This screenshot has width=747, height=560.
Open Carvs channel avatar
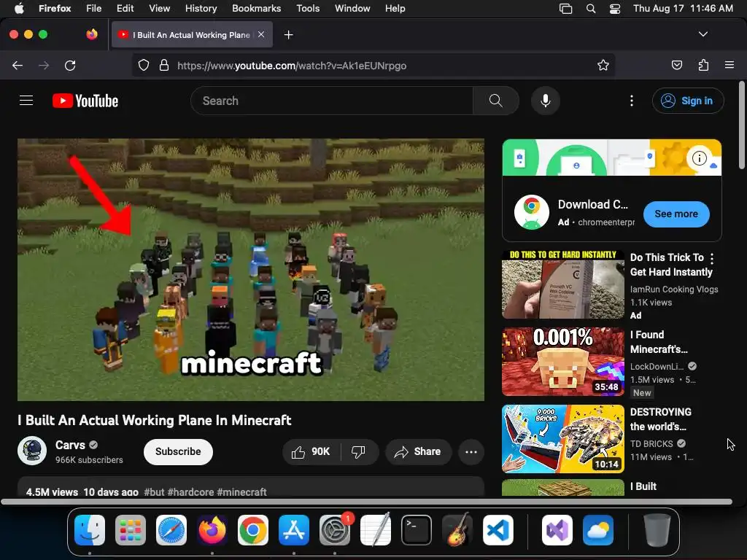[x=32, y=451]
